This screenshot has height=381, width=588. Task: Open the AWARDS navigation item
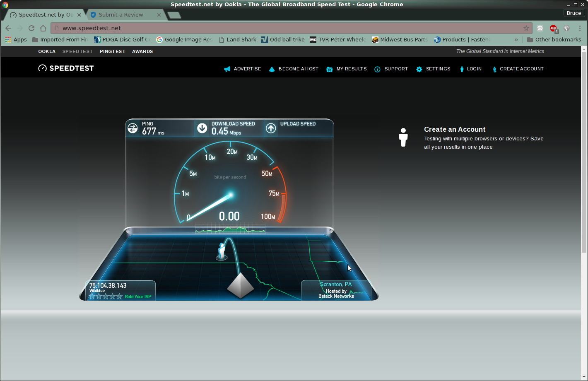[142, 51]
